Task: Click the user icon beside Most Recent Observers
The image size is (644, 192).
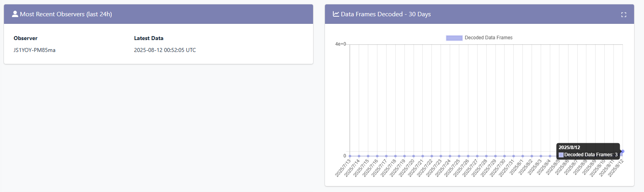Action: (x=15, y=14)
